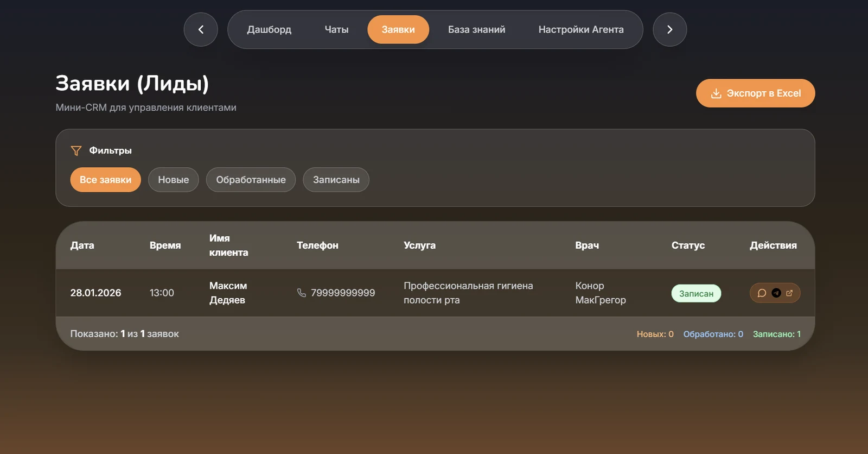868x454 pixels.
Task: Click the Заявки (Лиды) page heading
Action: [132, 84]
